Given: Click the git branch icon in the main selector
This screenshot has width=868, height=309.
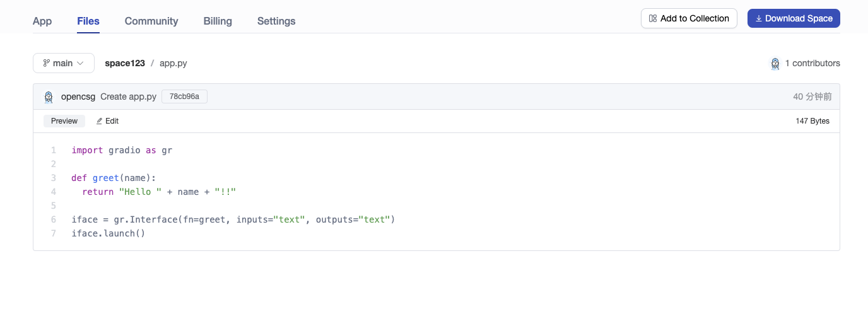Looking at the screenshot, I should coord(46,63).
